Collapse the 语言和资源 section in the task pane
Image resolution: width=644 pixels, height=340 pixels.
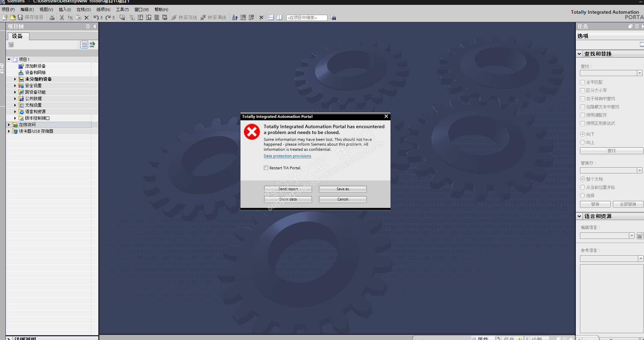(579, 216)
